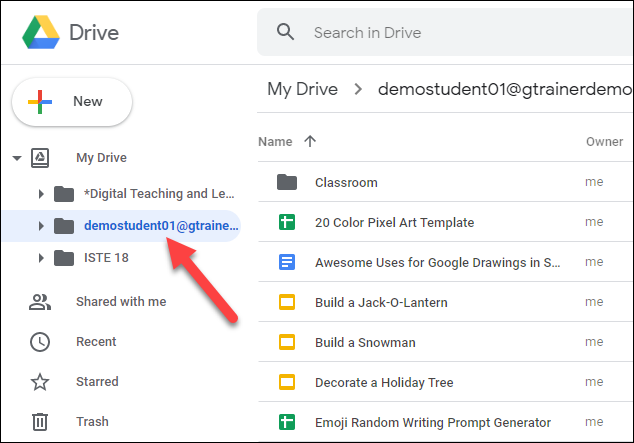Select the Classroom folder row
634x443 pixels.
click(446, 182)
